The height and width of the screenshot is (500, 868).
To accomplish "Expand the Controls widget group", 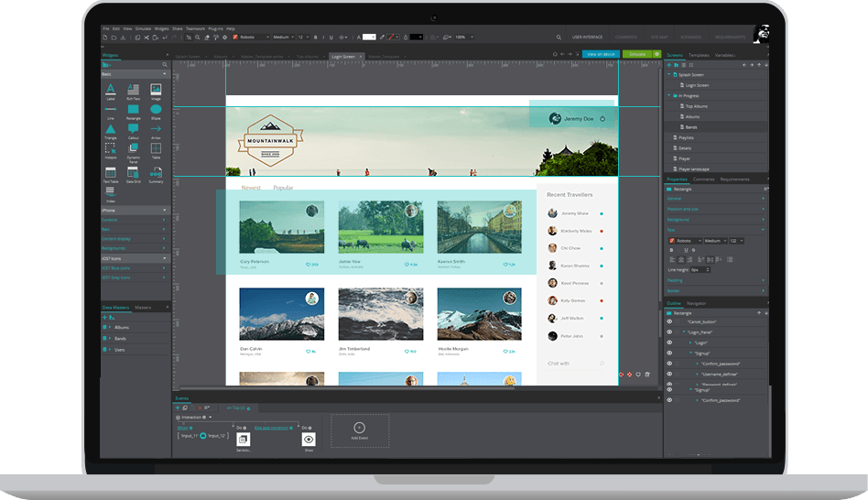I will [x=135, y=220].
